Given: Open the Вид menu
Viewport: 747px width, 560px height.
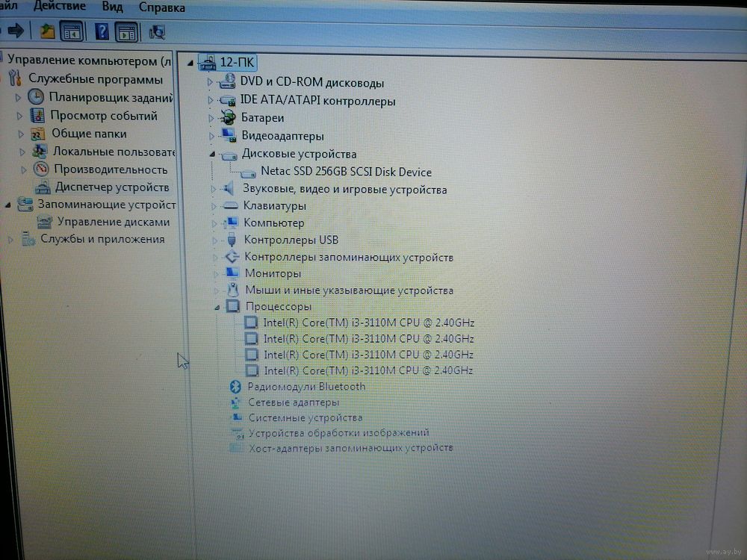Looking at the screenshot, I should click(113, 7).
